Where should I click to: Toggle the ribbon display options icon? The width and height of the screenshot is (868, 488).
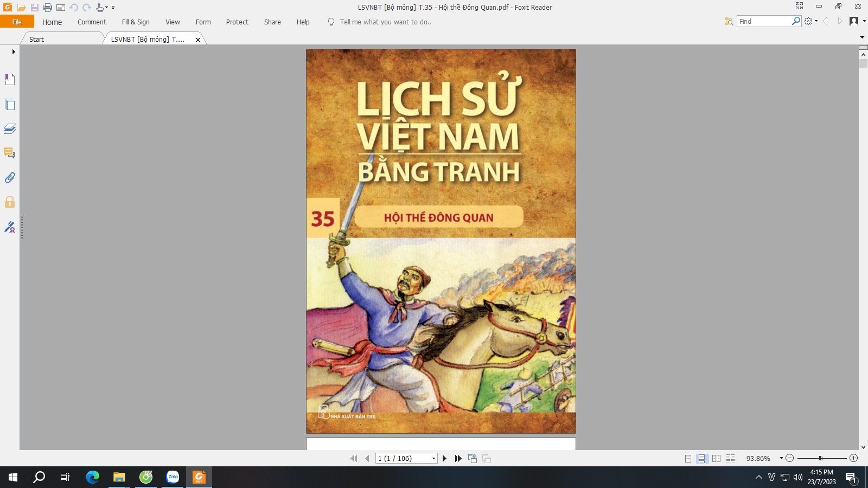(799, 6)
